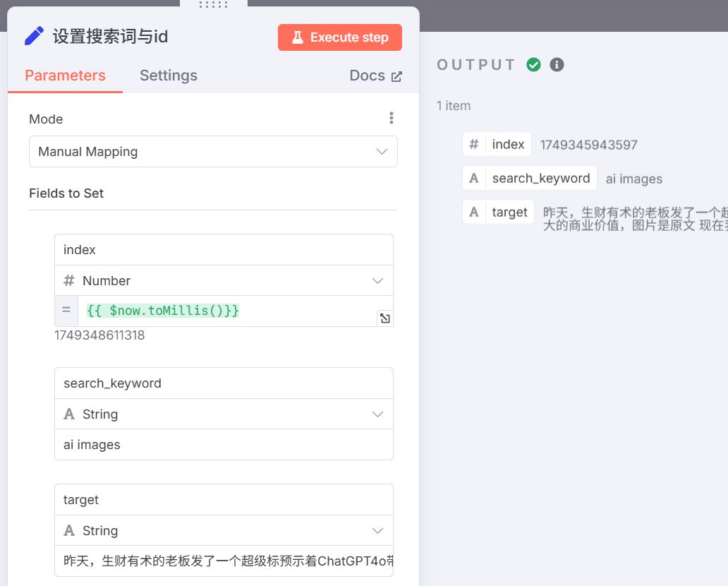Click the 'A' string badge beside search_keyword output
This screenshot has width=728, height=586.
(473, 178)
